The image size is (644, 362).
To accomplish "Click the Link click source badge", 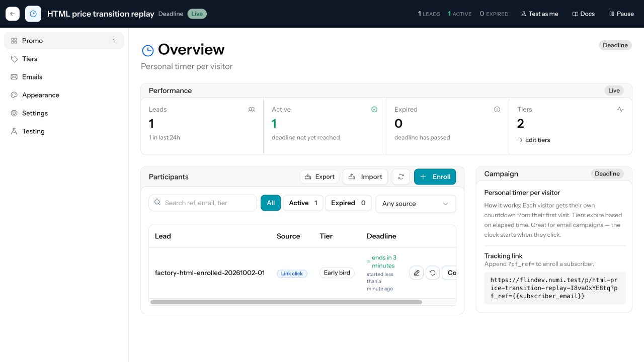I will point(292,274).
